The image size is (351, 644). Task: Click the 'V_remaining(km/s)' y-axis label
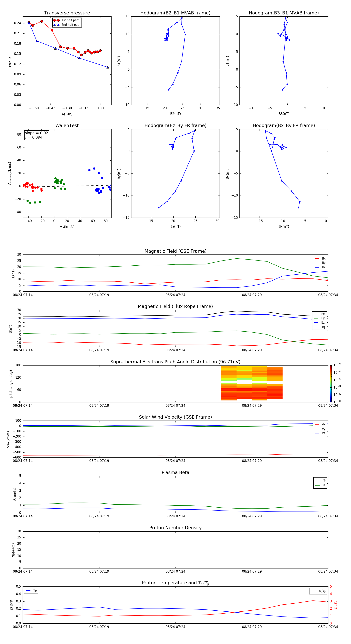pos(10,173)
